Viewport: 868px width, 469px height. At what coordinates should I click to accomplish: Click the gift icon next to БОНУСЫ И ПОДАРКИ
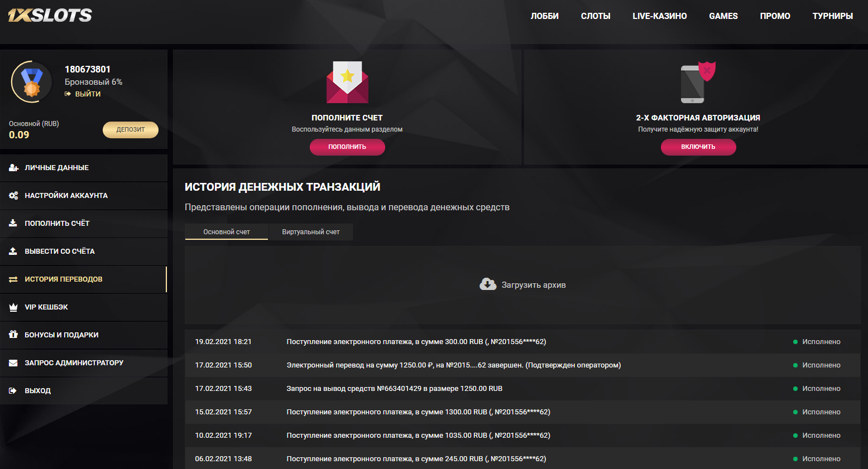click(13, 335)
